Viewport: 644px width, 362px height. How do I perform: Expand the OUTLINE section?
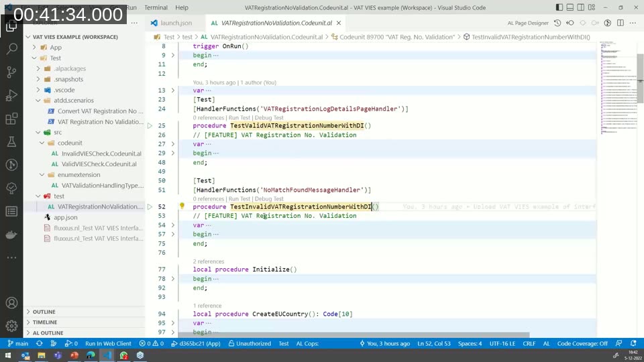[85, 312]
